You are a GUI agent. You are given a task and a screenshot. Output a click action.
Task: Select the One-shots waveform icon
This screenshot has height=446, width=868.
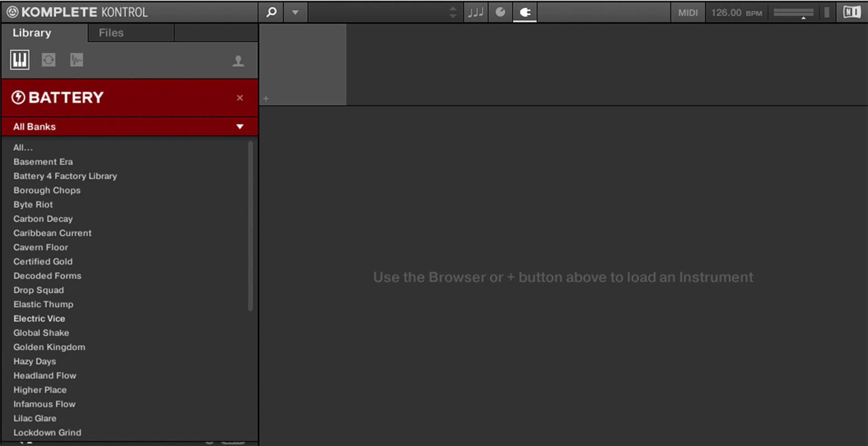point(76,60)
